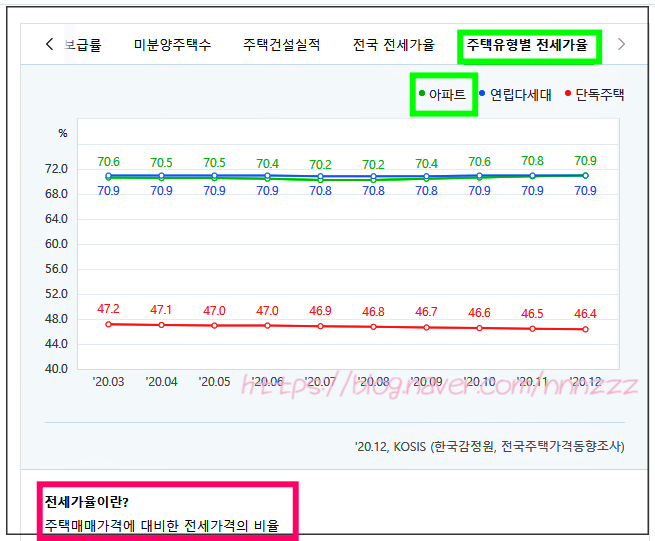Select red data point for '20.12
Image resolution: width=655 pixels, height=541 pixels.
[586, 329]
